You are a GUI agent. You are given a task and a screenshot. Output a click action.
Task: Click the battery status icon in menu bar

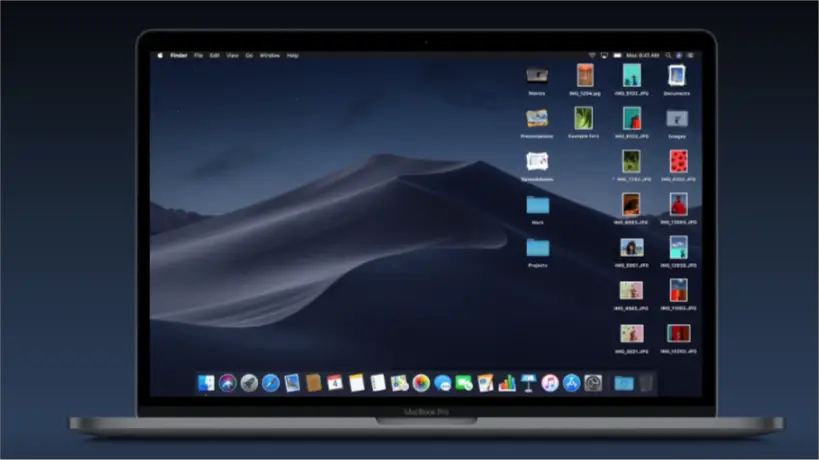(x=617, y=55)
